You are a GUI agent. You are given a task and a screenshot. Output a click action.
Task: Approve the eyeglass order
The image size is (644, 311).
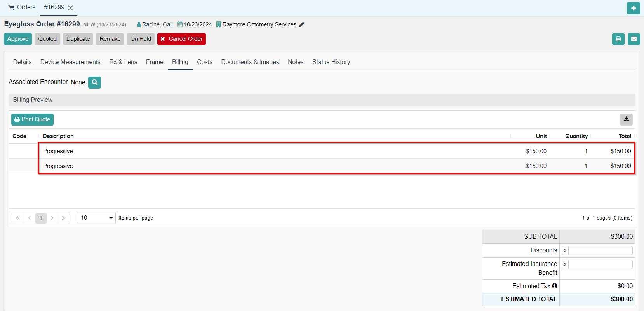tap(18, 39)
